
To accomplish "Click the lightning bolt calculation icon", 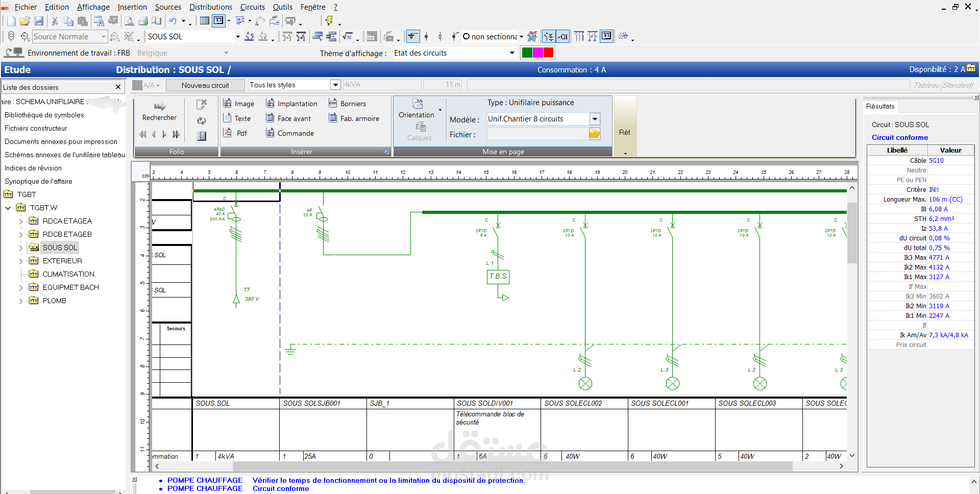I will click(x=329, y=21).
